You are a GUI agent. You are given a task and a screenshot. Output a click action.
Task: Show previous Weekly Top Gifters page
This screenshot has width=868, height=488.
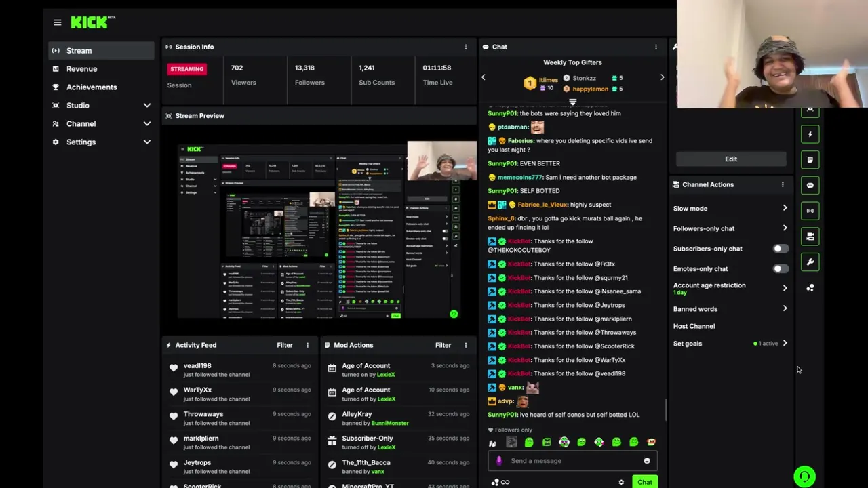(x=484, y=77)
